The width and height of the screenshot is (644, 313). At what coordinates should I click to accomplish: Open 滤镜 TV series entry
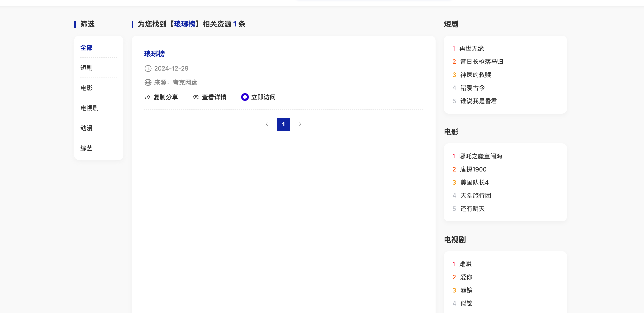(466, 290)
